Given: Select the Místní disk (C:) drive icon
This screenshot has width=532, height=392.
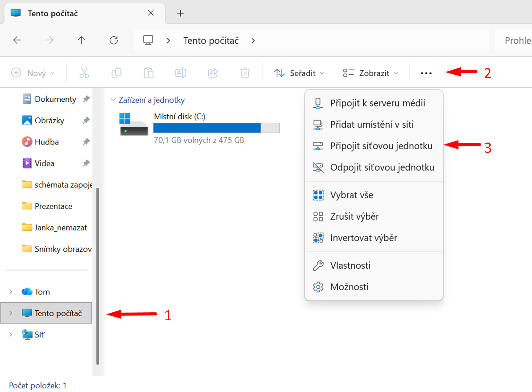Looking at the screenshot, I should point(133,124).
